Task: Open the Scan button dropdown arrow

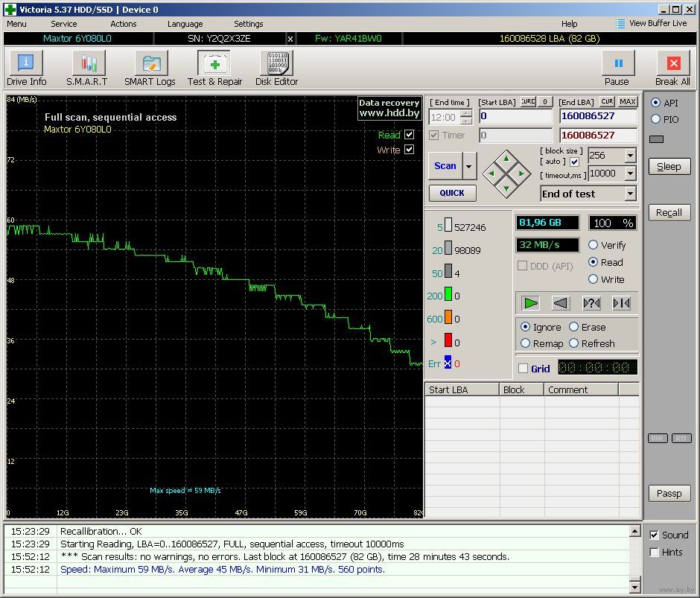Action: [x=468, y=165]
